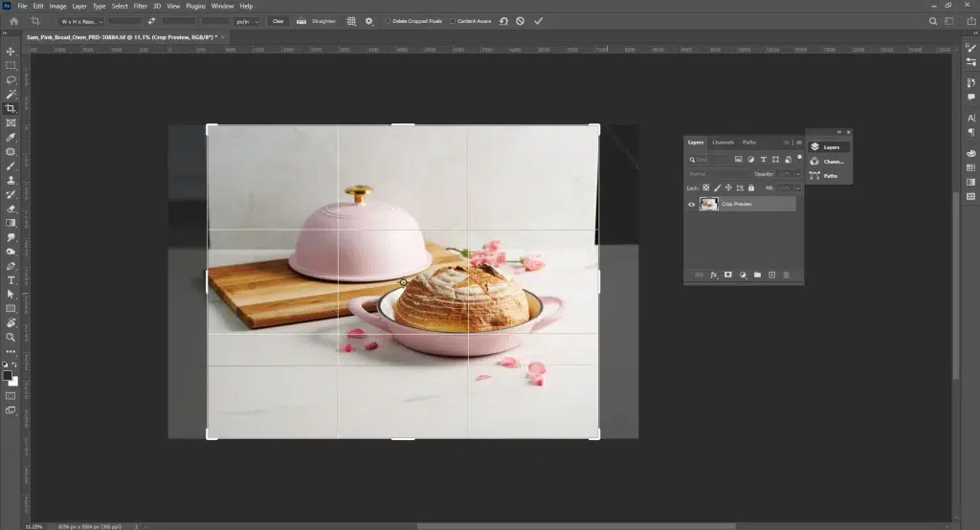Create a new adjustment layer
Image resolution: width=980 pixels, height=530 pixels.
pyautogui.click(x=743, y=275)
